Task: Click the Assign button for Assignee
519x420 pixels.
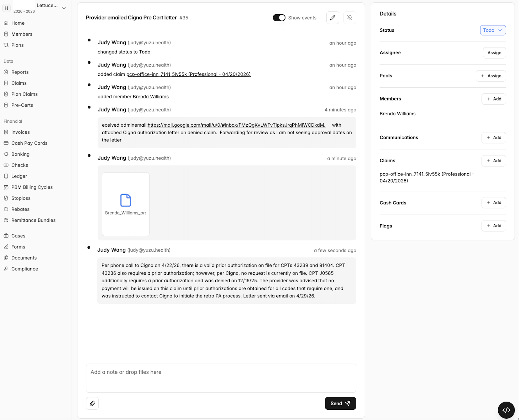Action: tap(494, 53)
